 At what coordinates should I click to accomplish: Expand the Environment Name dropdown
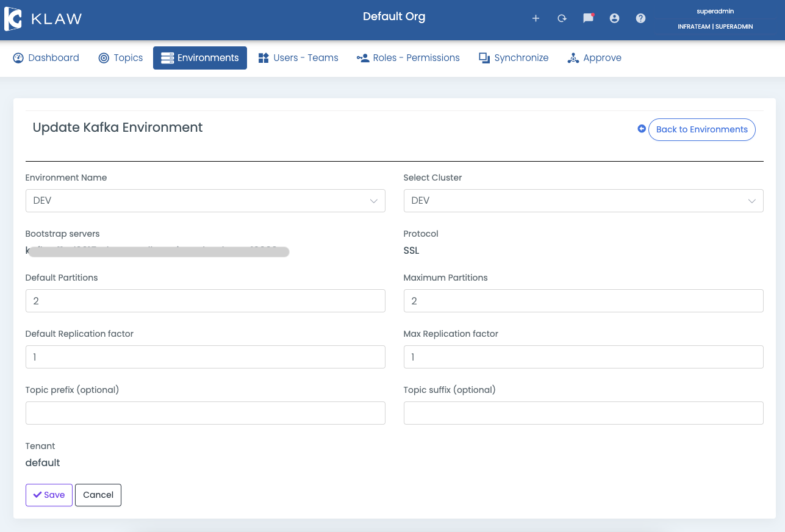tap(205, 201)
